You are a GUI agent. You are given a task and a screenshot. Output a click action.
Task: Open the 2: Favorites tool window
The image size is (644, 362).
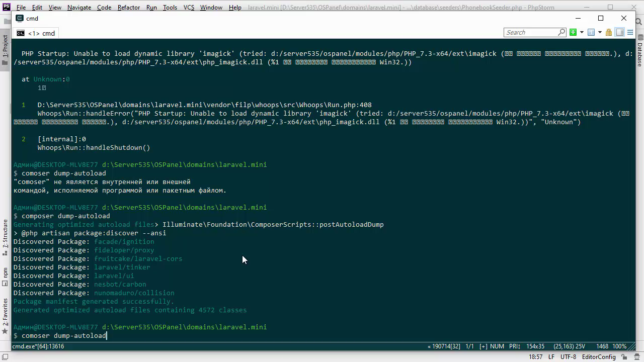(6, 317)
